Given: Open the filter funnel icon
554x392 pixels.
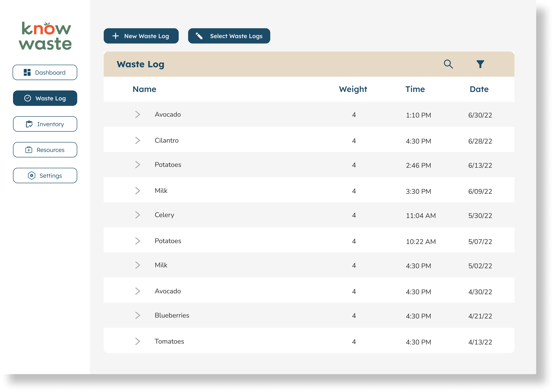Looking at the screenshot, I should pos(480,64).
